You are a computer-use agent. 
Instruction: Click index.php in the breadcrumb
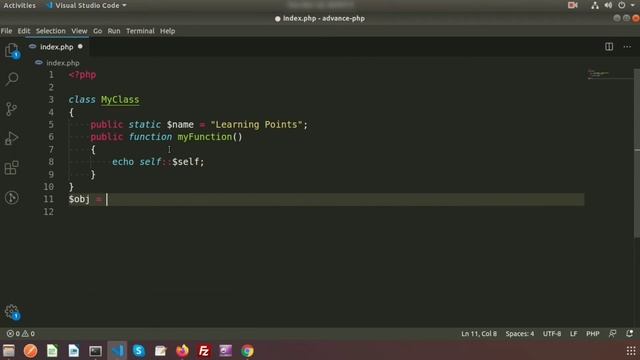click(62, 63)
